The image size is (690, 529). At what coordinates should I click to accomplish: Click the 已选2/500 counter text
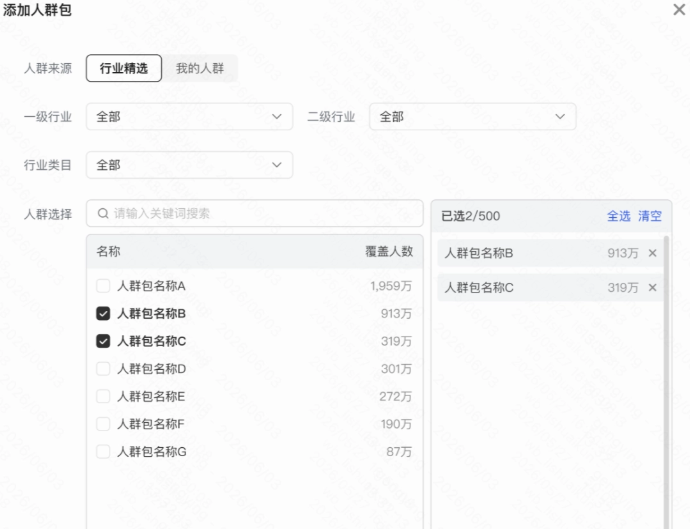[470, 216]
